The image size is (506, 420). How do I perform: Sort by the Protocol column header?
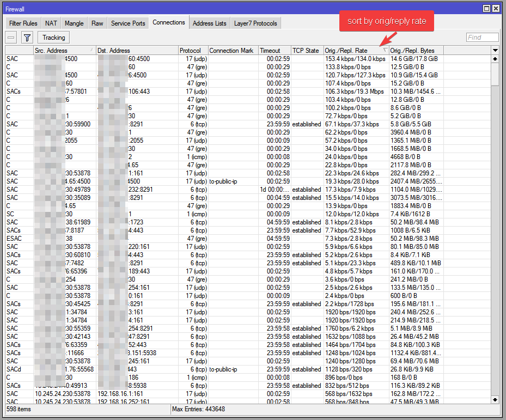[193, 51]
